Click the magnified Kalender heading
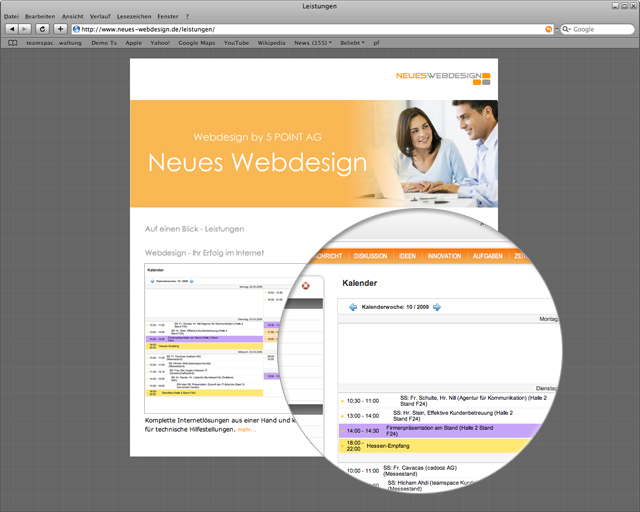 (x=360, y=283)
